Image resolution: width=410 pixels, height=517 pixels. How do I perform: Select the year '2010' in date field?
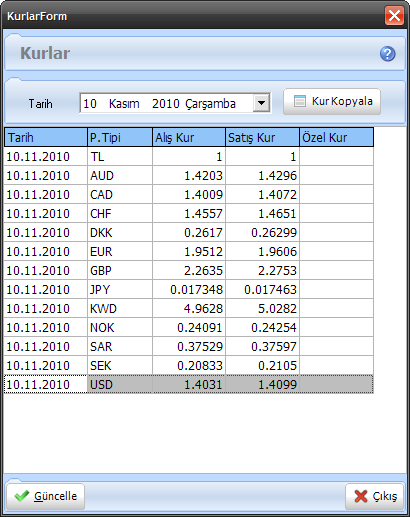[x=166, y=104]
